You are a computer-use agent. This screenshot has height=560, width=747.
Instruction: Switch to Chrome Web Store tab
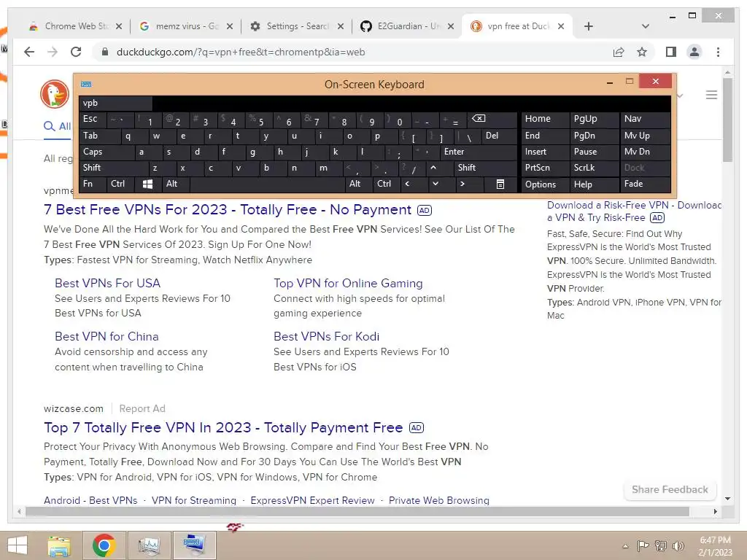pyautogui.click(x=76, y=26)
